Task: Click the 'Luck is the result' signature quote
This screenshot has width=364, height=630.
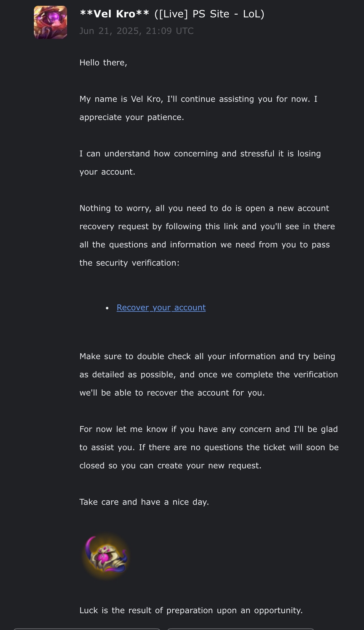Action: [x=191, y=610]
